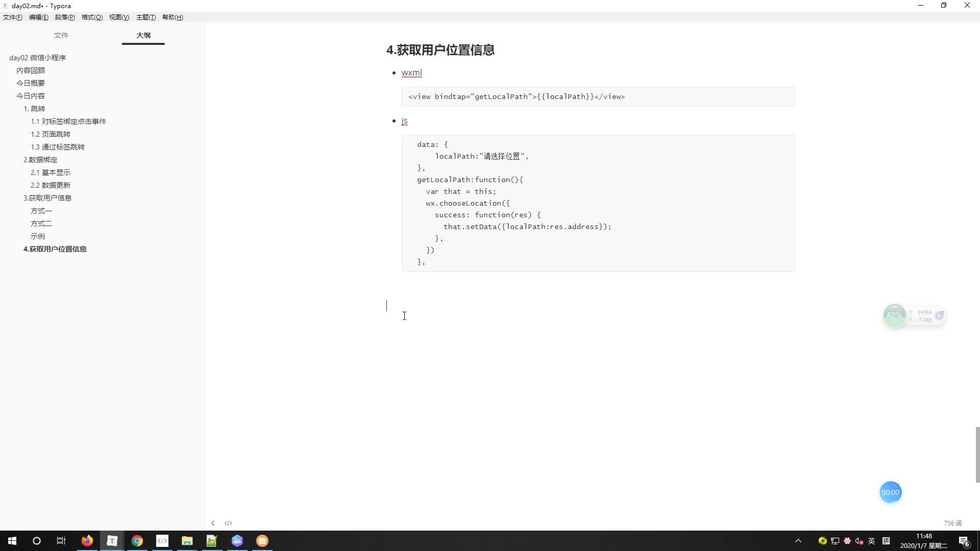The height and width of the screenshot is (551, 980).
Task: Toggle input language 英 indicator
Action: pos(871,541)
